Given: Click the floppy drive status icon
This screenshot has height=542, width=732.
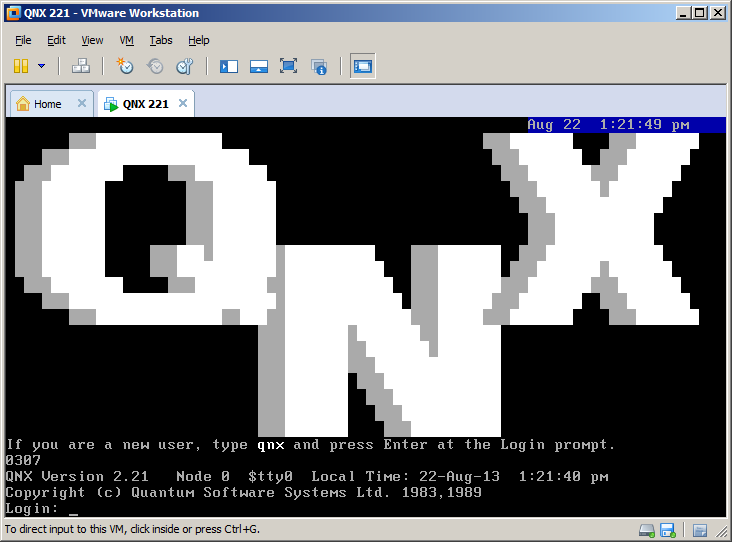Looking at the screenshot, I should 668,530.
